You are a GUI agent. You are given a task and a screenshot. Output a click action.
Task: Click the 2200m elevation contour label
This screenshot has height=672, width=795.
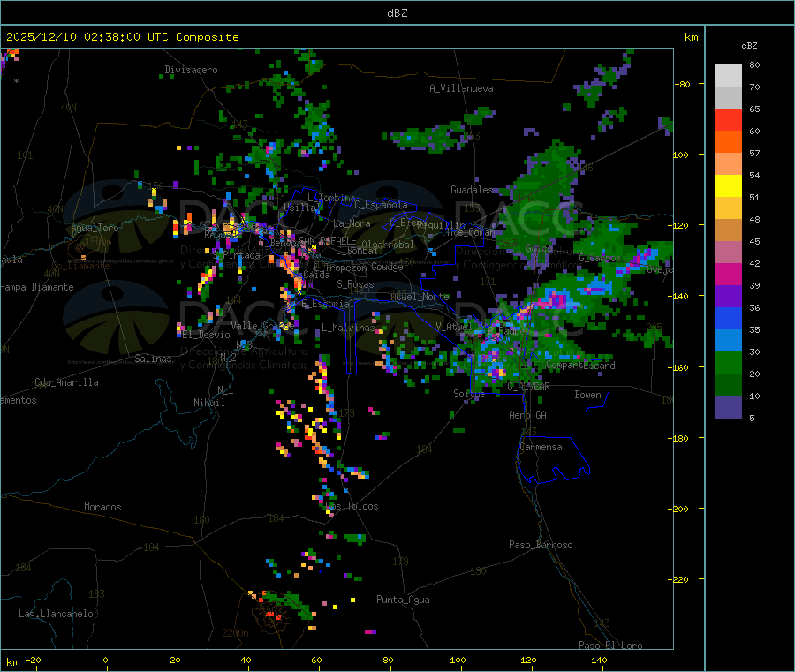[x=235, y=633]
